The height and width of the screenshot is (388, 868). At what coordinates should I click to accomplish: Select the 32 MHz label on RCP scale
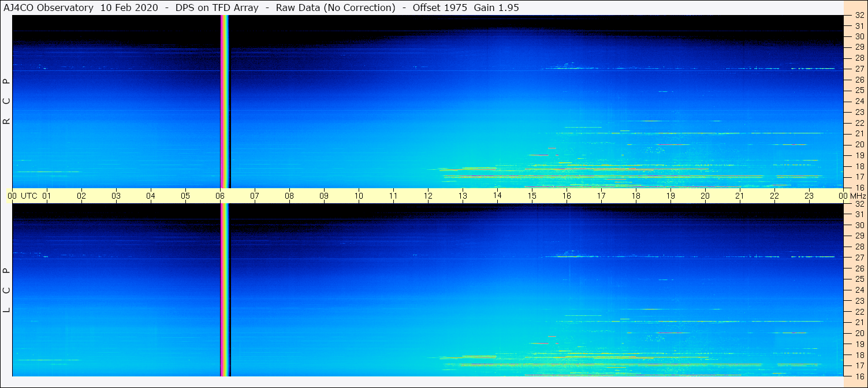coord(859,16)
